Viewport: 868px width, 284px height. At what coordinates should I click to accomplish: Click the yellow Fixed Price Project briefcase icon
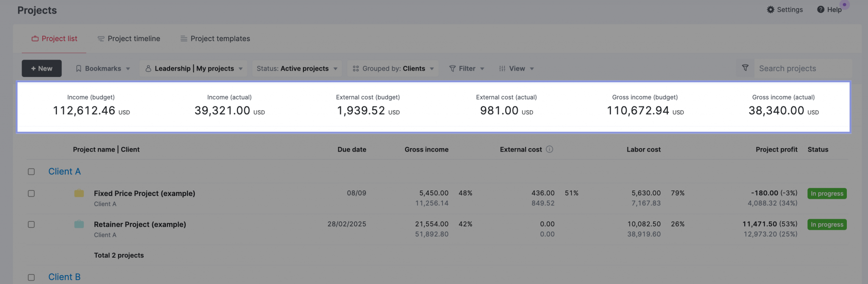click(79, 193)
